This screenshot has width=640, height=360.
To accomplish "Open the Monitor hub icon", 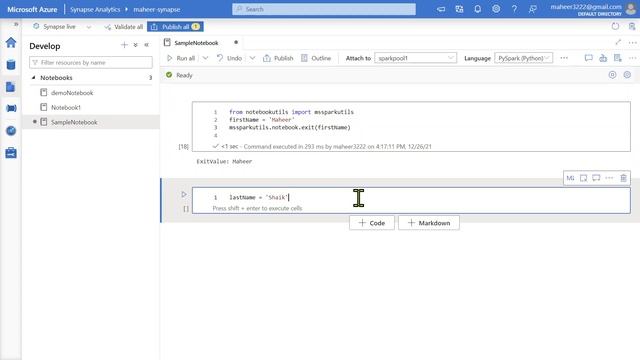I will (x=11, y=131).
